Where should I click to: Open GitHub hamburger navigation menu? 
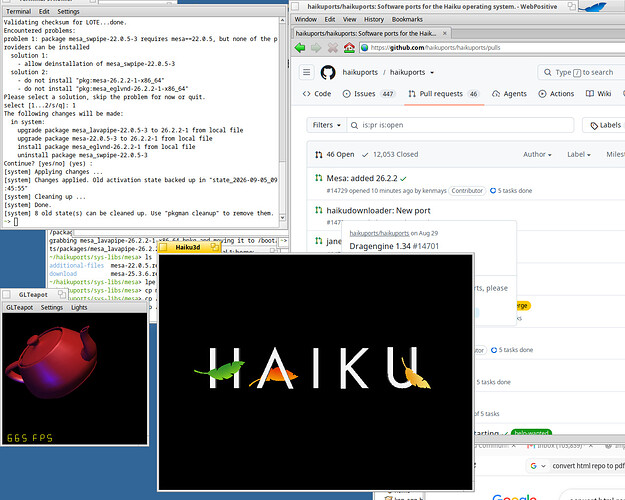(x=306, y=72)
